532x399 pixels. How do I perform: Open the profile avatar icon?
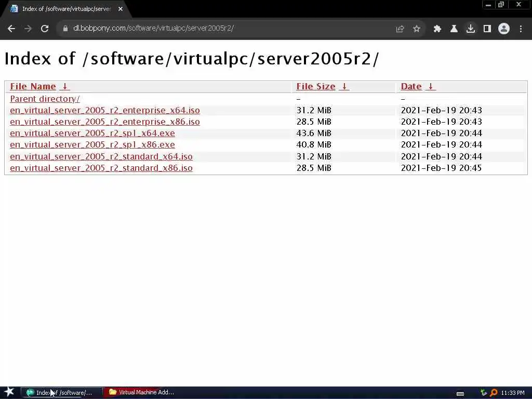coord(504,29)
